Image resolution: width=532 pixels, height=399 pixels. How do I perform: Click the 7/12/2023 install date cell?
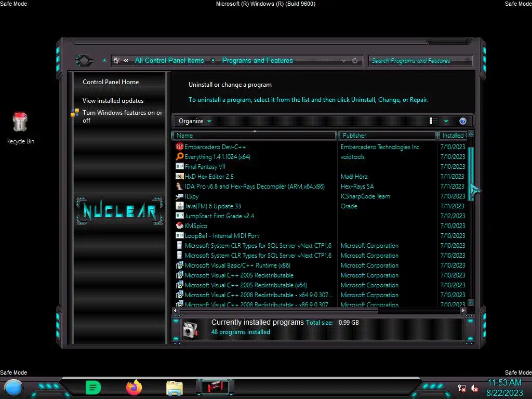pos(453,216)
